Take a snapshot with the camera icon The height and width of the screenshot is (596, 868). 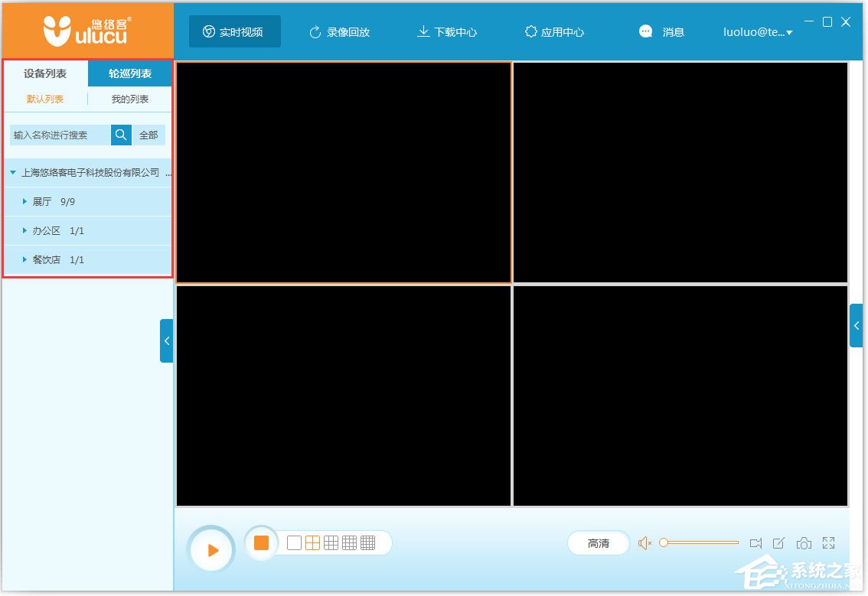tap(804, 542)
